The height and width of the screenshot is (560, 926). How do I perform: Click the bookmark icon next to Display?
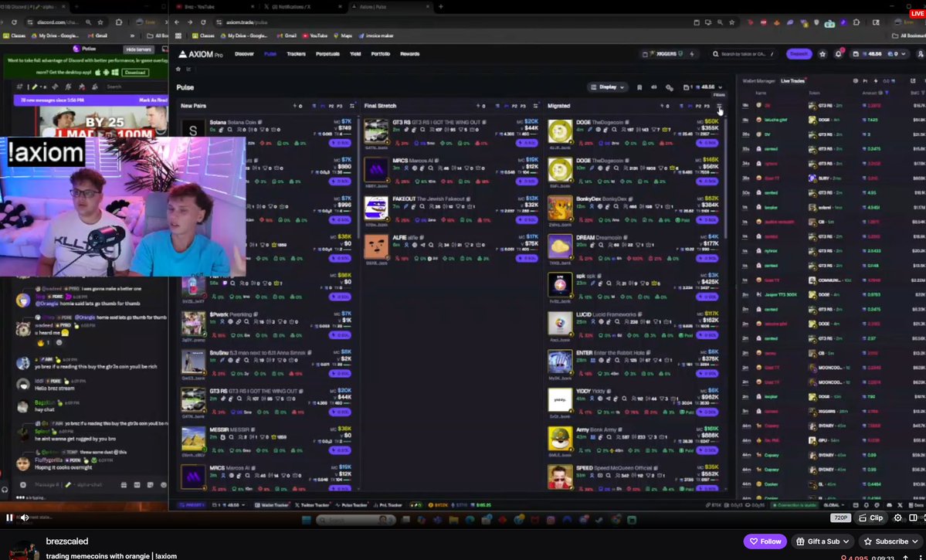coord(639,87)
